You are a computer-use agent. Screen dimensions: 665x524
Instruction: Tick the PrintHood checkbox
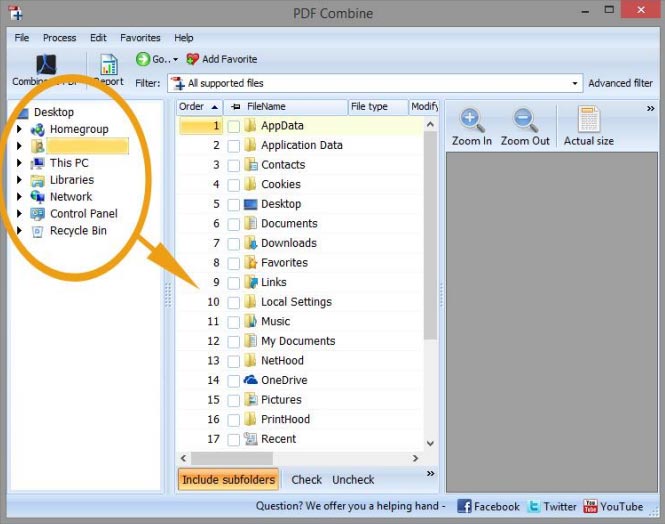tap(234, 420)
